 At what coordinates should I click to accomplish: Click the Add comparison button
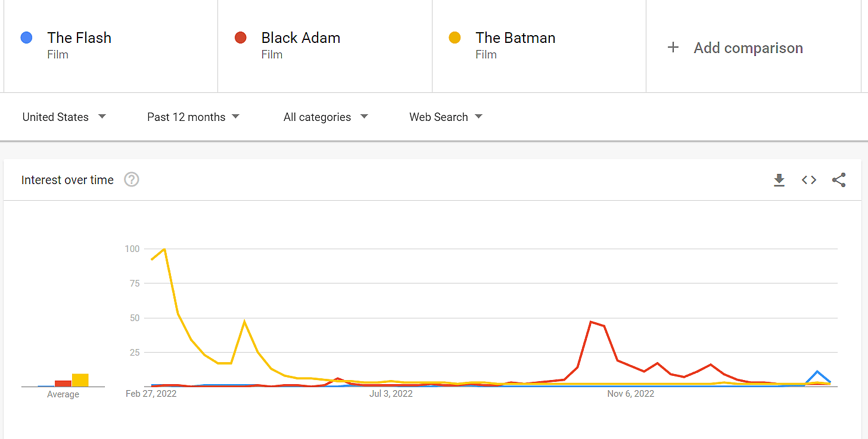(748, 48)
